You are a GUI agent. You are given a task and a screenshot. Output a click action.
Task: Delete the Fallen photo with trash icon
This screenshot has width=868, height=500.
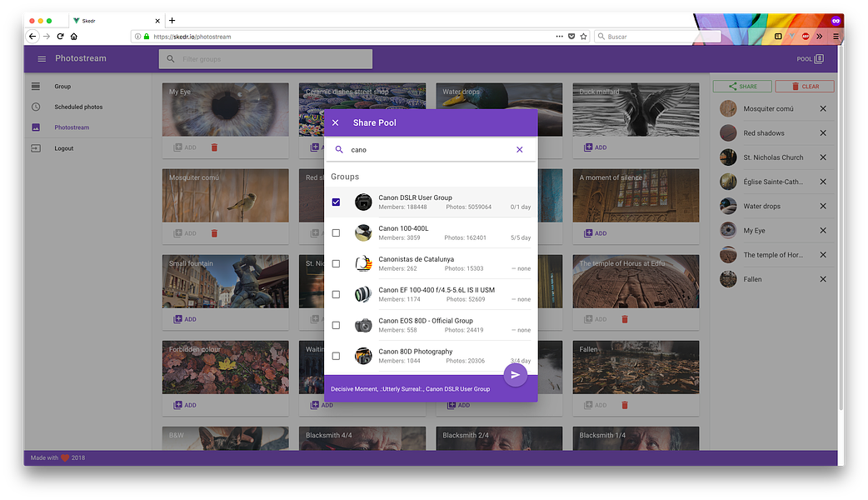[x=625, y=405]
